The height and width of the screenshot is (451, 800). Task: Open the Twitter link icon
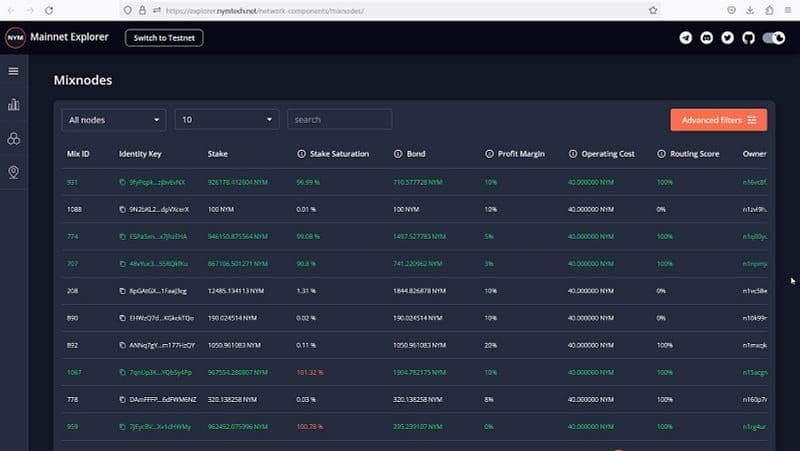click(x=727, y=38)
